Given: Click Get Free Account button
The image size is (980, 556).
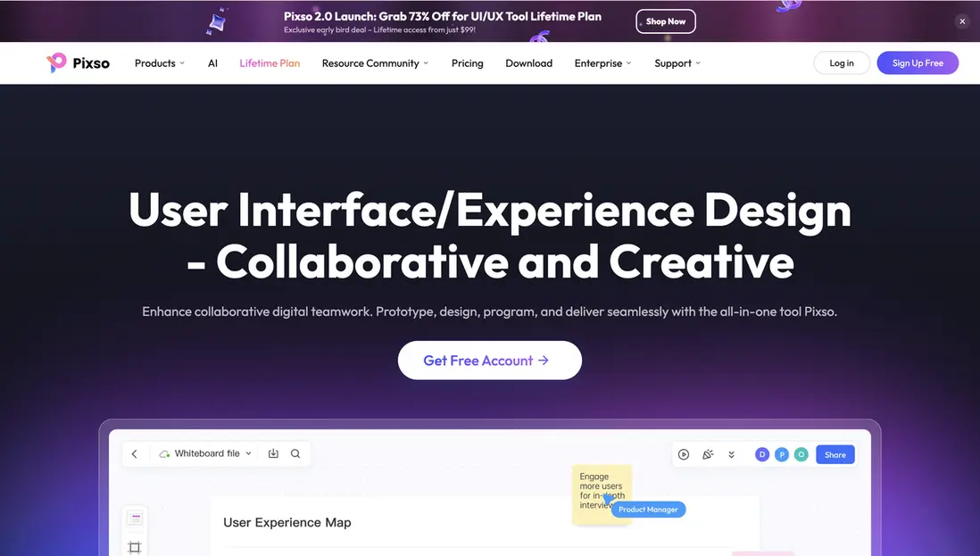Looking at the screenshot, I should coord(489,361).
